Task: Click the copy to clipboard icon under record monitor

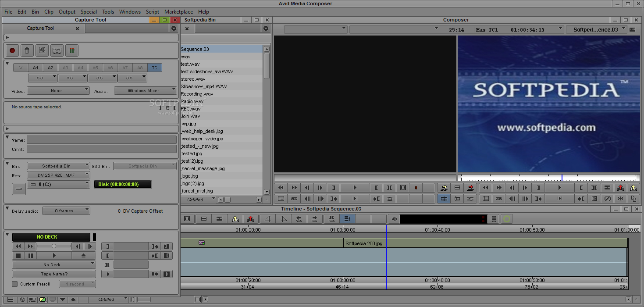Action: 633,199
